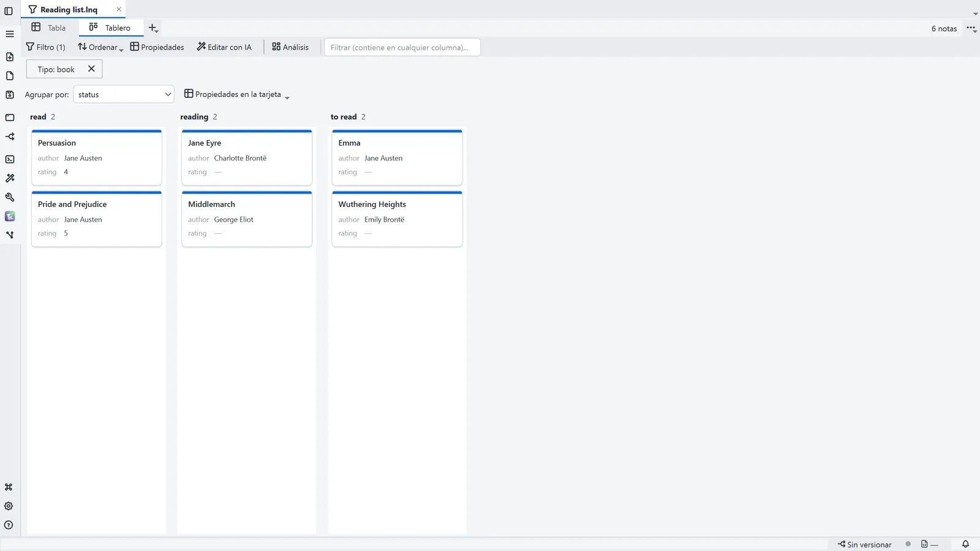The width and height of the screenshot is (980, 551).
Task: Open the help question mark icon
Action: (9, 525)
